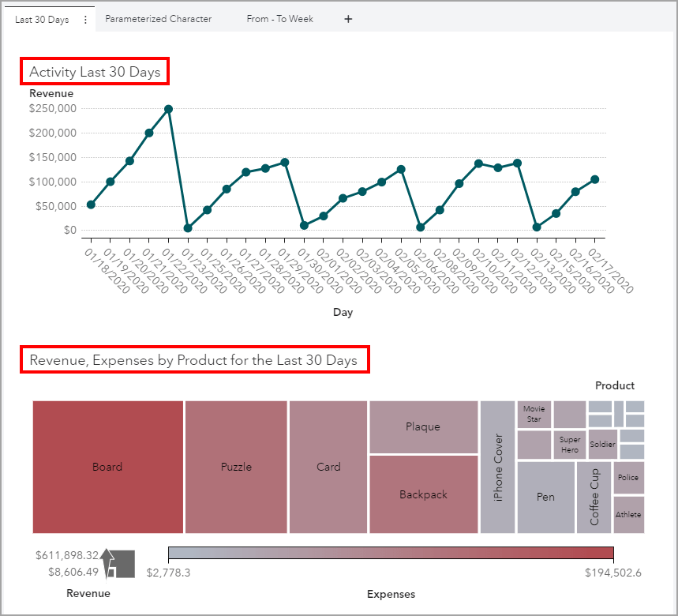Screen dimensions: 678x616
Task: Select the Board tile in the treemap
Action: click(x=107, y=466)
